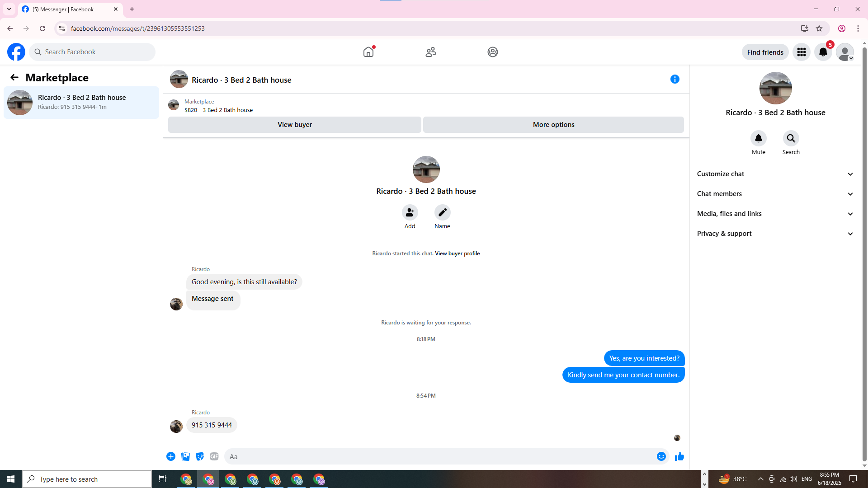Open the Groups icon in top navigation
The width and height of the screenshot is (868, 488).
(493, 52)
